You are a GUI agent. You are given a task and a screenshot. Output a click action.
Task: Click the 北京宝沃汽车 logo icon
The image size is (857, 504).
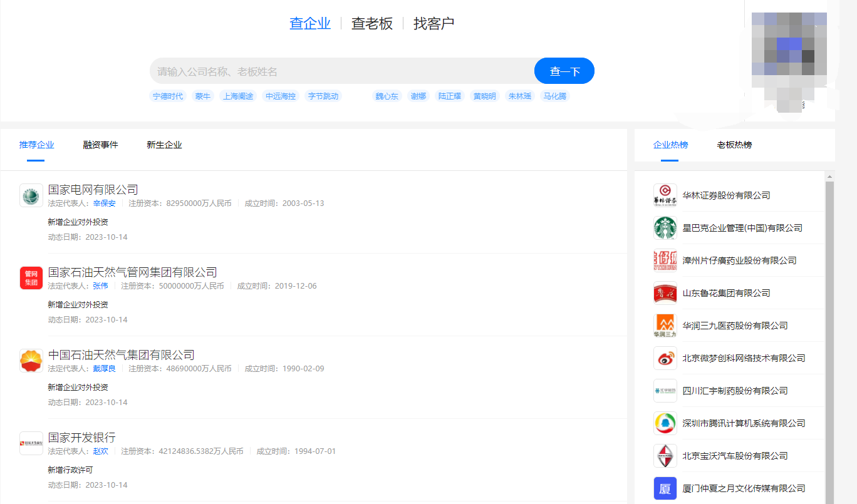click(665, 456)
